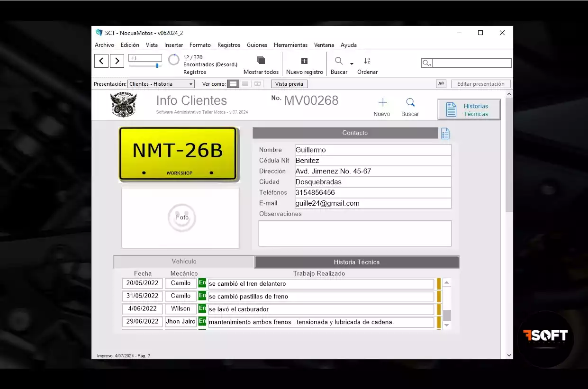Click the Mostrar todos toolbar icon
Image resolution: width=588 pixels, height=389 pixels.
pos(261,61)
